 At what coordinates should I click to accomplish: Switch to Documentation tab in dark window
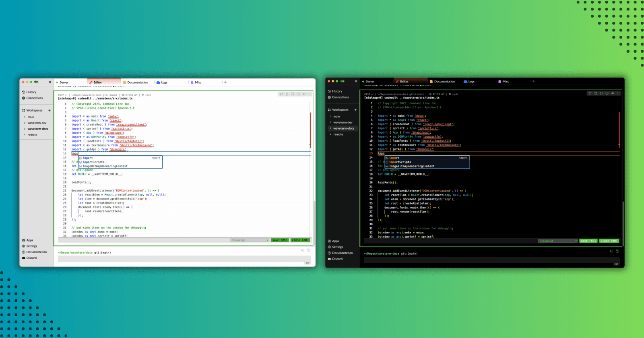[444, 82]
